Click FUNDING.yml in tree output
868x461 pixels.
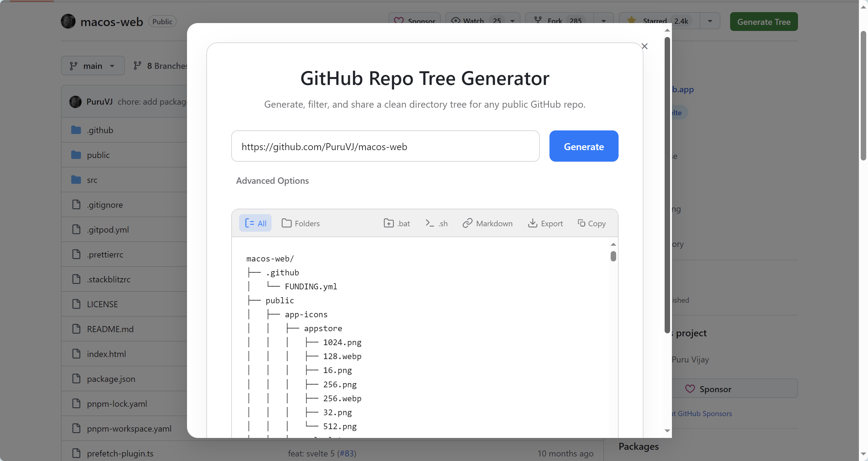click(x=311, y=287)
